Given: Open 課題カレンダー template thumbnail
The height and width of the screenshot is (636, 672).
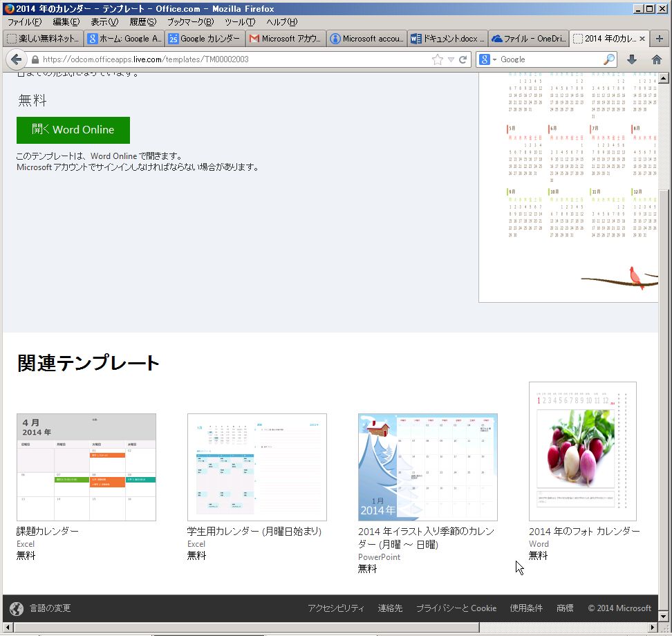Looking at the screenshot, I should click(86, 467).
